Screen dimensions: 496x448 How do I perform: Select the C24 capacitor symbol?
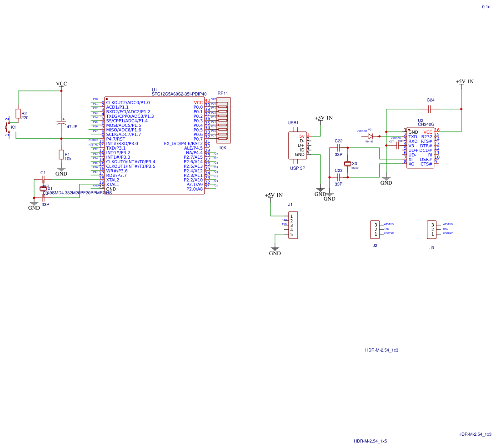(430, 109)
